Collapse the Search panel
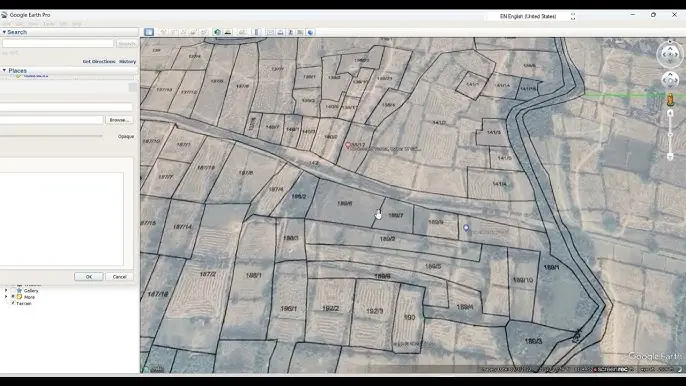686x386 pixels. pos(4,32)
